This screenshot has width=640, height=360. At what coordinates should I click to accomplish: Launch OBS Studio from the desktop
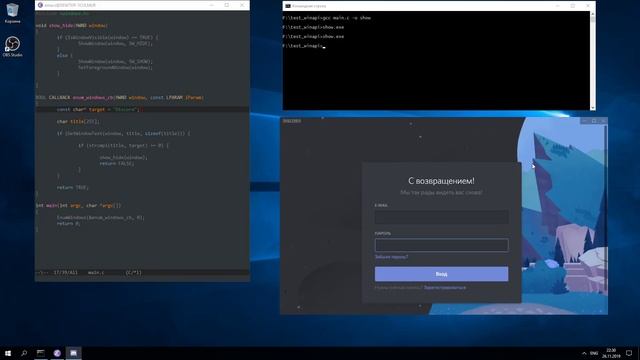[12, 47]
